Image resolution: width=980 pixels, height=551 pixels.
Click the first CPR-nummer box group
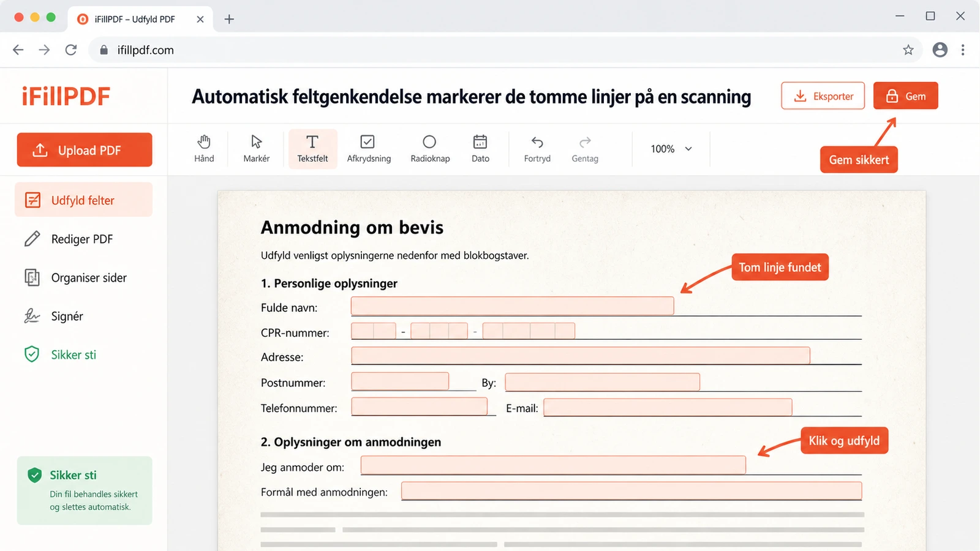(374, 331)
